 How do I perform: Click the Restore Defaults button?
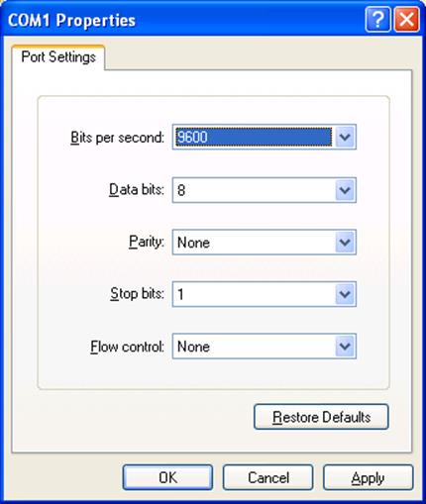click(321, 417)
